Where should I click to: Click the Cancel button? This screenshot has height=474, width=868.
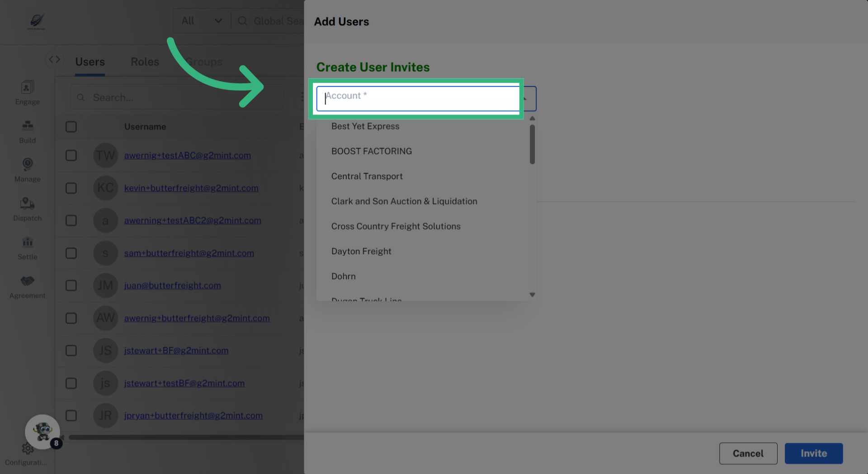click(x=748, y=453)
